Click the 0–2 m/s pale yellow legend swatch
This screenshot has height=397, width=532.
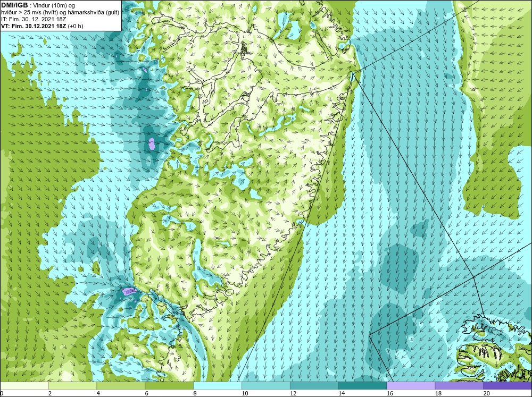point(24,386)
